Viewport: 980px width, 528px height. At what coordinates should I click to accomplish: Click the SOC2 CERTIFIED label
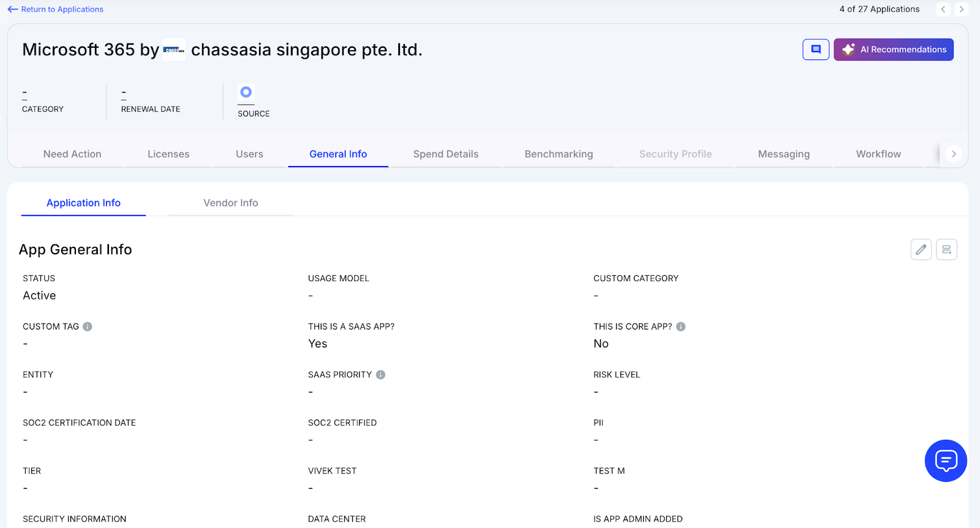click(x=342, y=423)
